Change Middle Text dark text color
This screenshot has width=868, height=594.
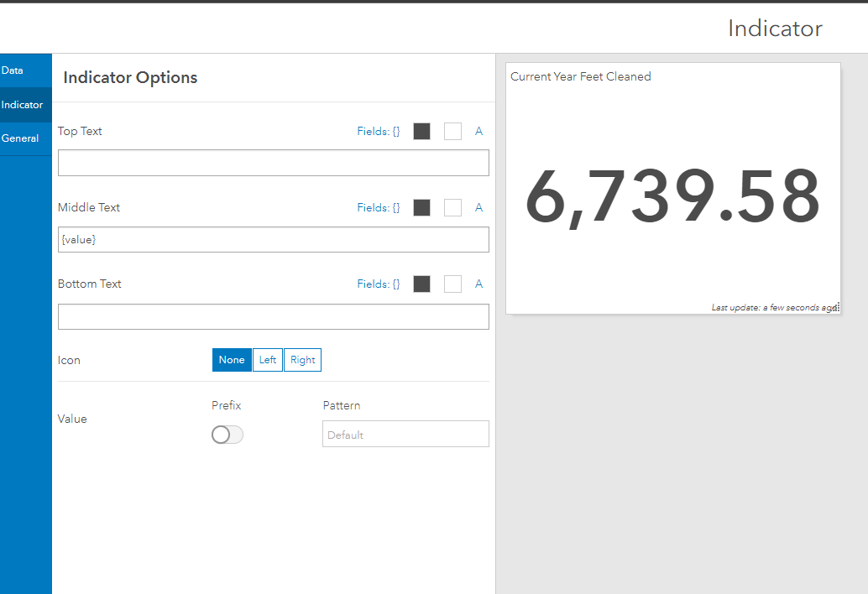(422, 208)
